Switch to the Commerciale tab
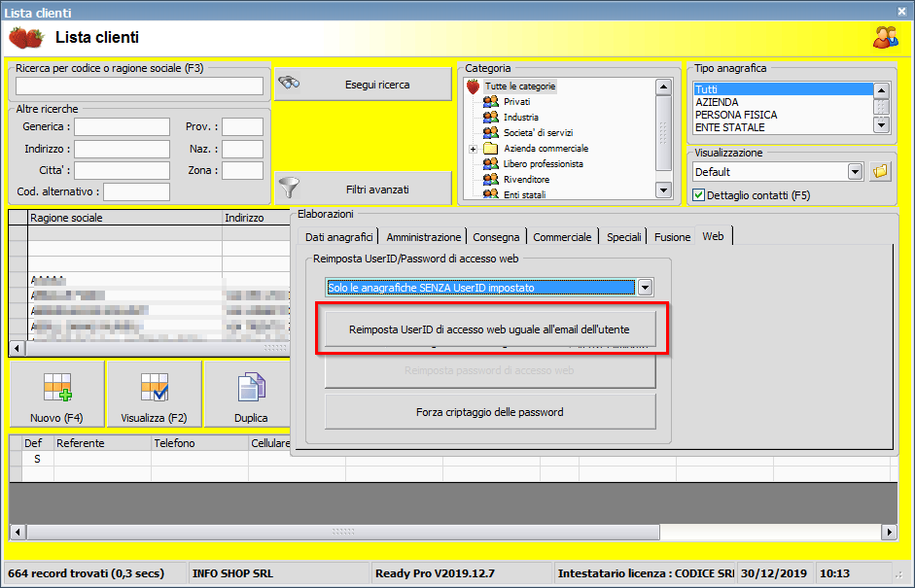 (x=562, y=237)
